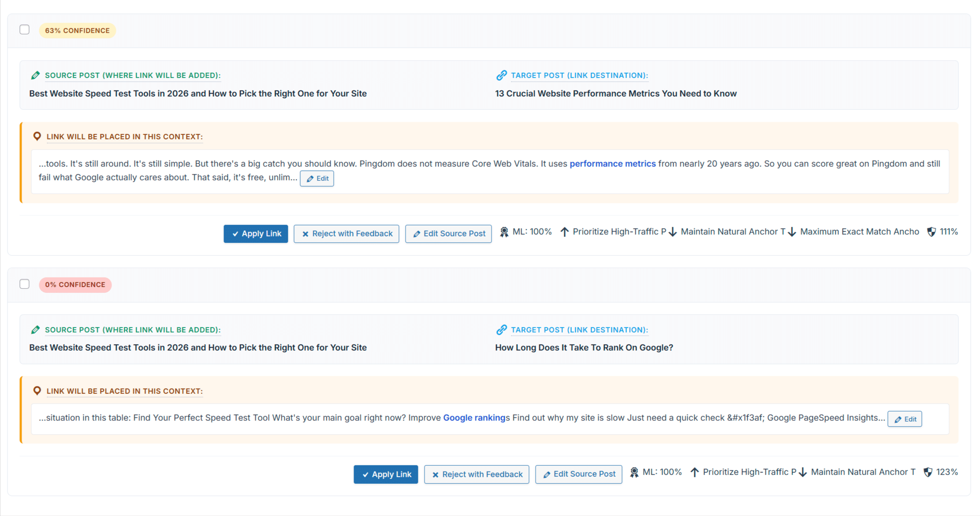Click 'ML: 100%' score in second card
This screenshot has width=980, height=516.
tap(662, 472)
